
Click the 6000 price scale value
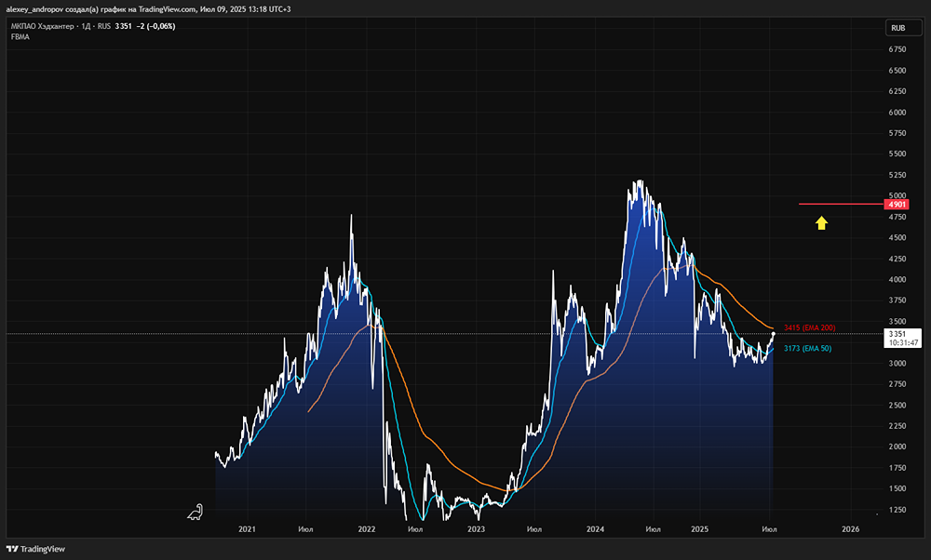coord(897,113)
